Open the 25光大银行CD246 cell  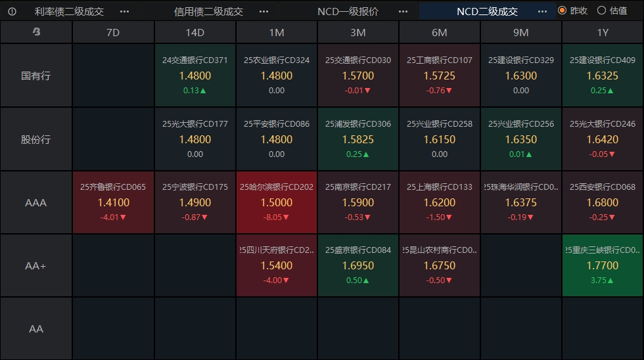603,139
